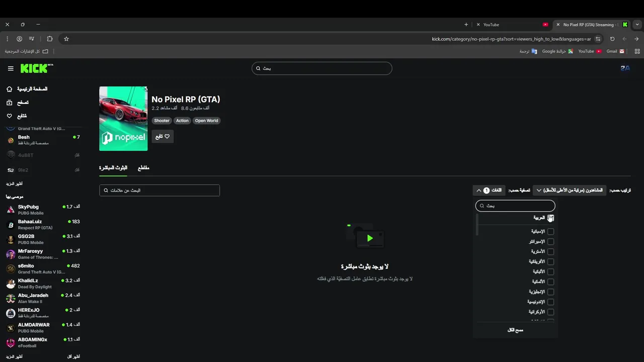The image size is (644, 362).
Task: Check the Afrikaans (الأفريقانية) language checkbox
Action: click(x=550, y=261)
